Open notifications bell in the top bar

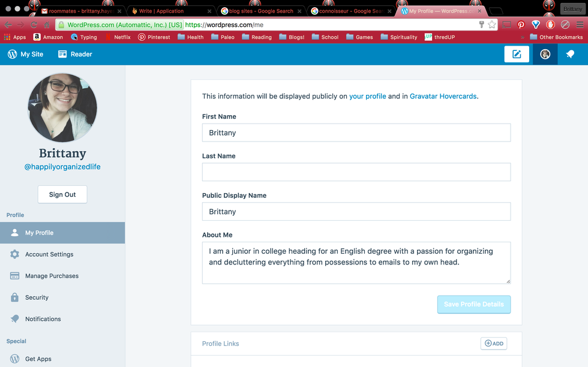pos(570,54)
